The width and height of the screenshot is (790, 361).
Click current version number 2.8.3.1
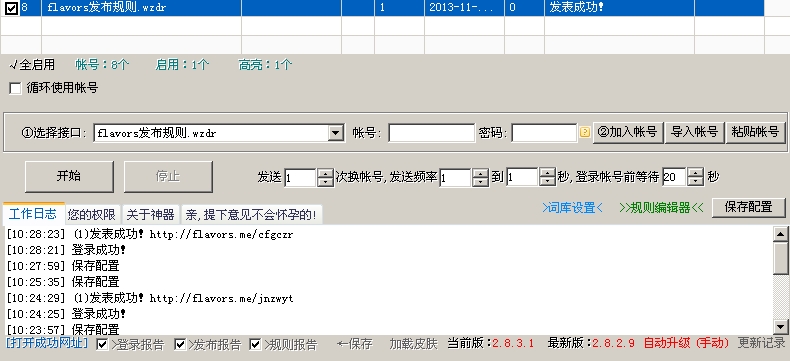513,344
